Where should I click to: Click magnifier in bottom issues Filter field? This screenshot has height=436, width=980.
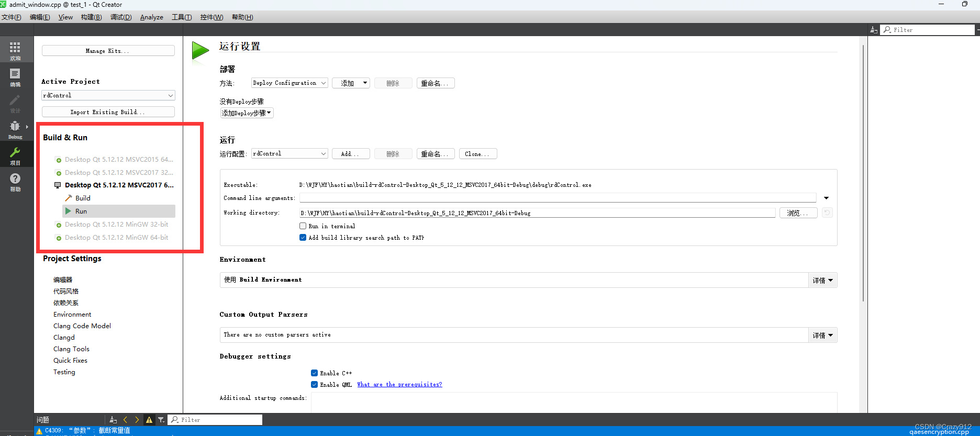175,420
